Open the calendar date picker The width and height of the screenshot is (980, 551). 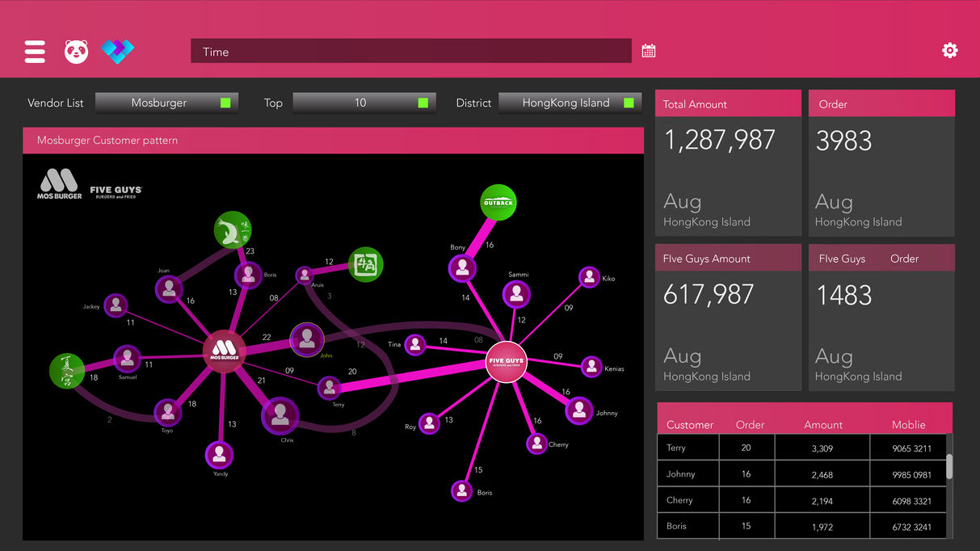649,51
